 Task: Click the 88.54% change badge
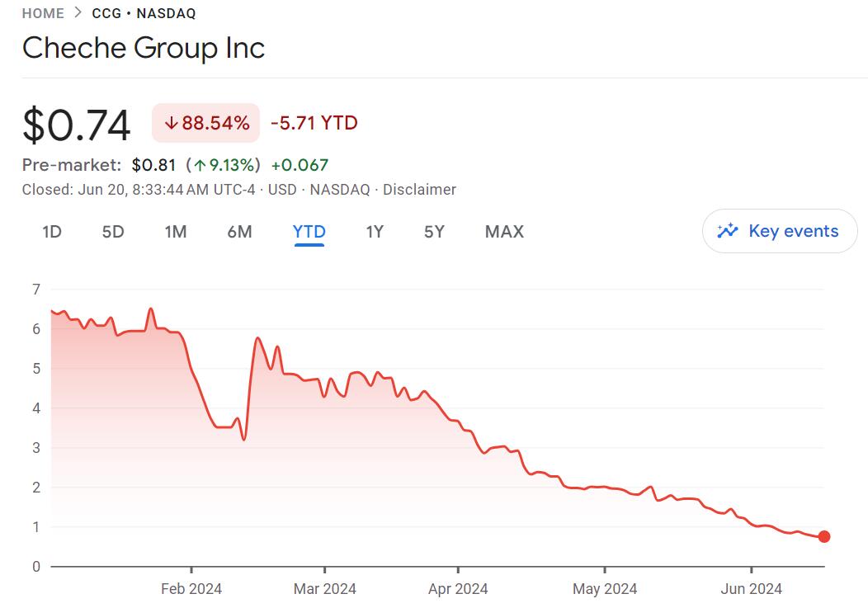[205, 124]
